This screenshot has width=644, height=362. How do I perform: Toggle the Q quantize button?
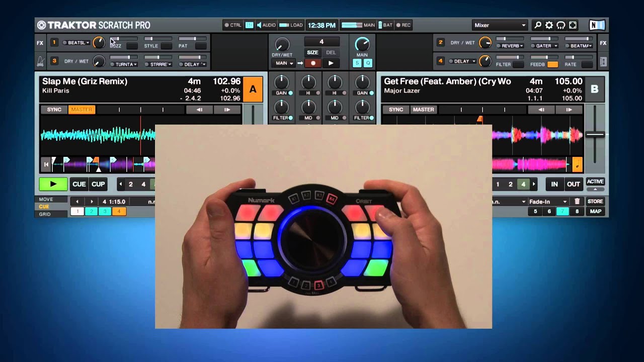[x=368, y=63]
